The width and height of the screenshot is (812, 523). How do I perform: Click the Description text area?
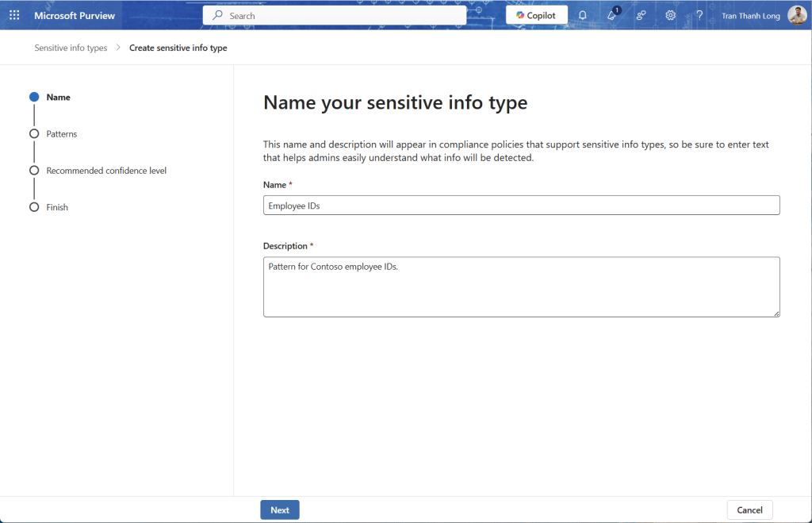click(x=521, y=286)
